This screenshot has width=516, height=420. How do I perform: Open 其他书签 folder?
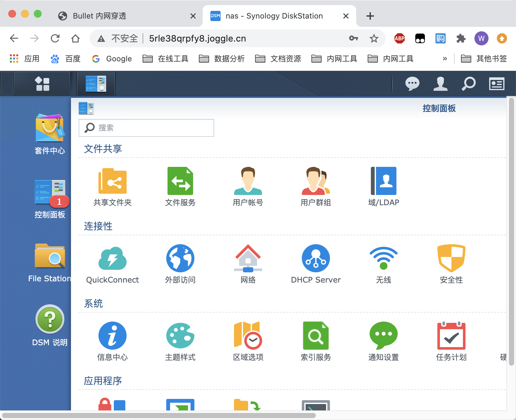pos(484,59)
